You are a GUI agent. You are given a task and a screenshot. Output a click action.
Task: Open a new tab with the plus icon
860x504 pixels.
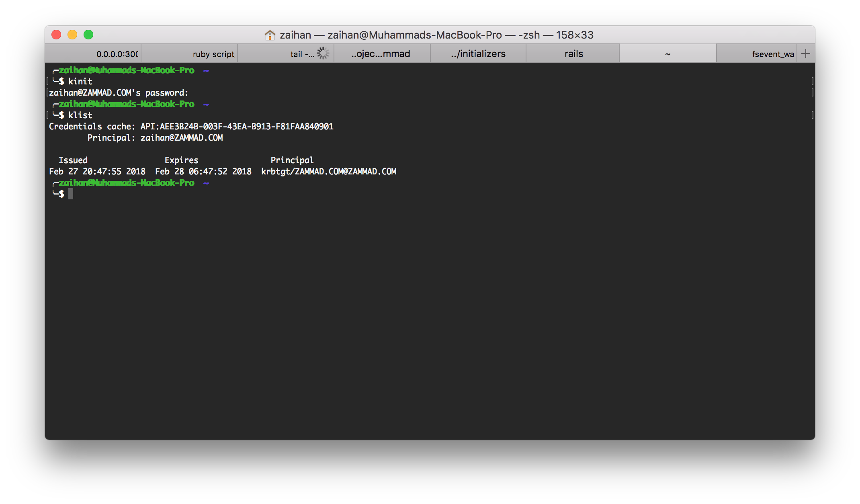(805, 53)
